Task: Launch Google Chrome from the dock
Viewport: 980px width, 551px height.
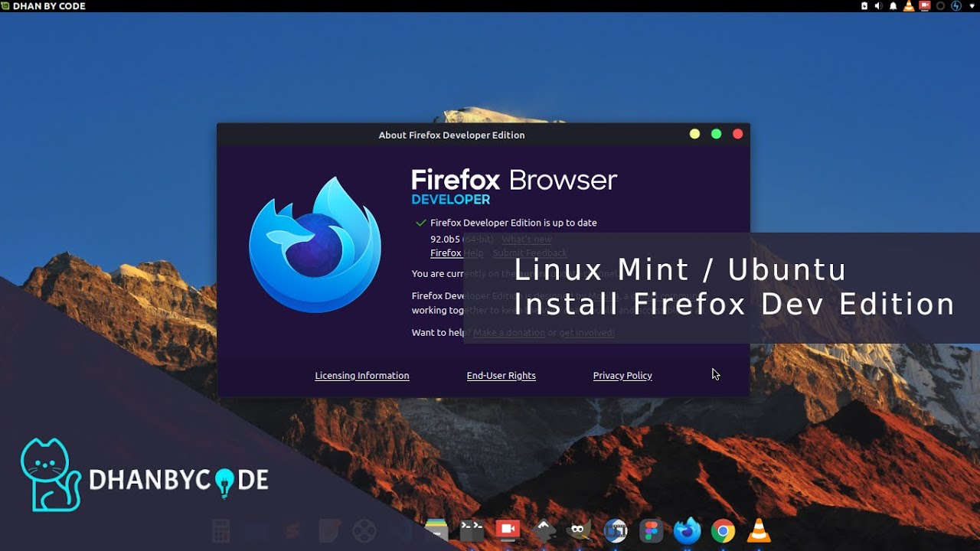Action: click(x=723, y=530)
